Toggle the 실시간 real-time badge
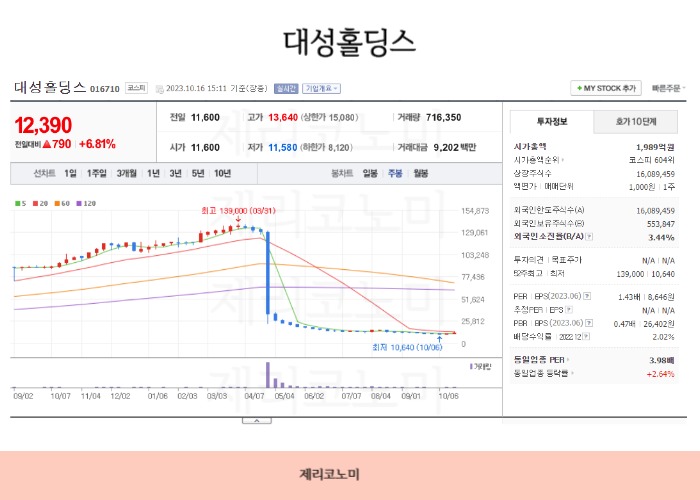 (x=286, y=88)
